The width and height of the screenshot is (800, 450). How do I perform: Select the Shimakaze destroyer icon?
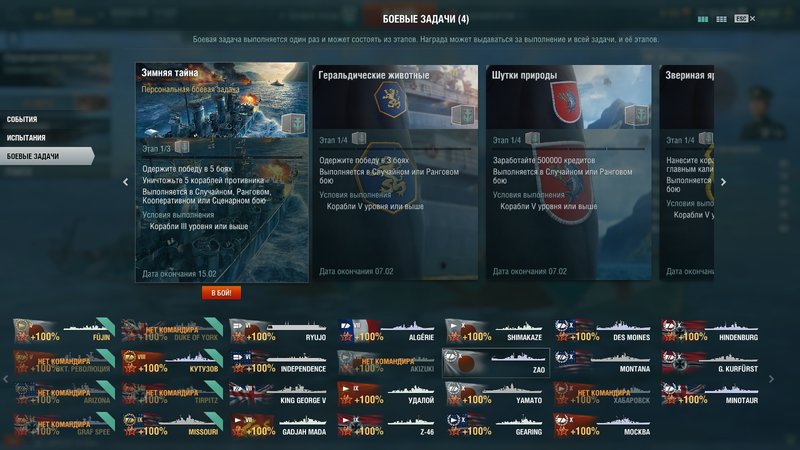tap(495, 331)
